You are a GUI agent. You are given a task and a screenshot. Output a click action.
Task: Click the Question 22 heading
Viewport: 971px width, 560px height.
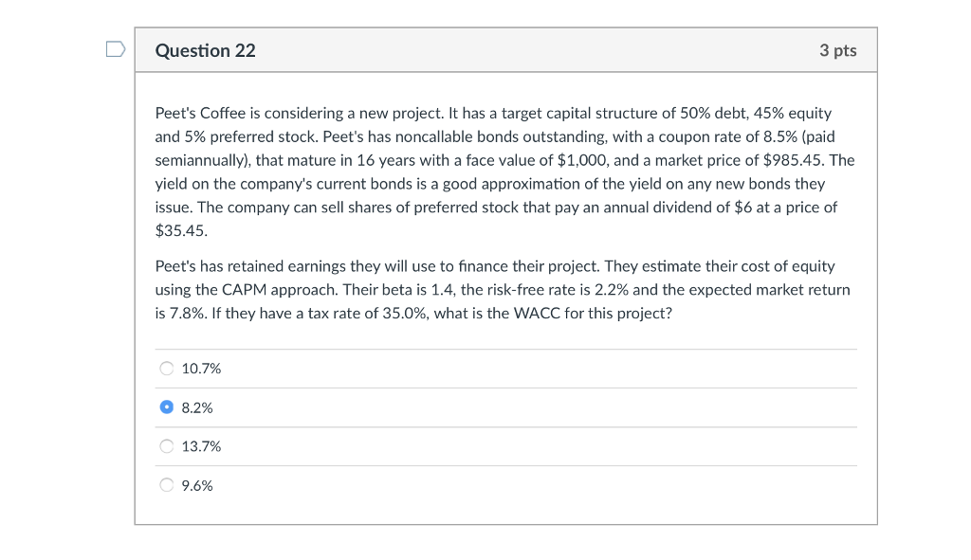point(205,51)
